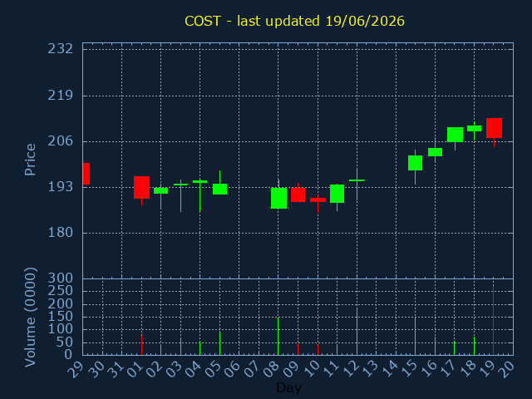
Task: Click the tall red volume bar for day 19
Action: [493, 320]
